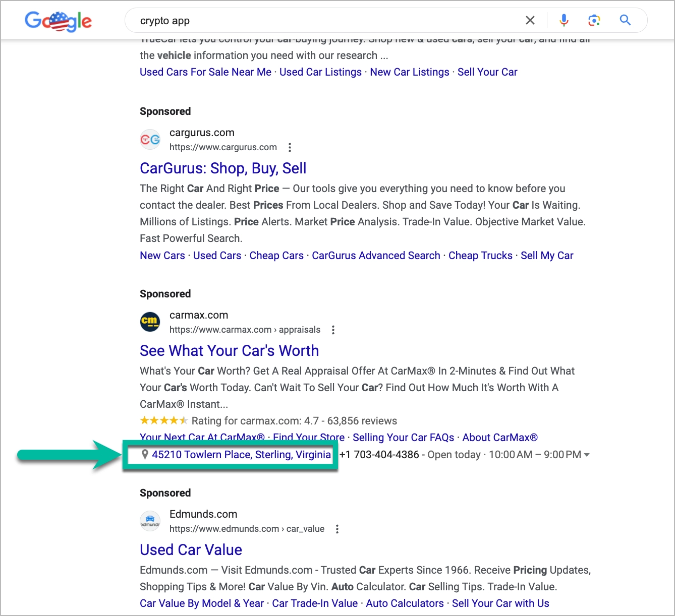
Task: Clear the search query with the X icon
Action: tap(530, 20)
